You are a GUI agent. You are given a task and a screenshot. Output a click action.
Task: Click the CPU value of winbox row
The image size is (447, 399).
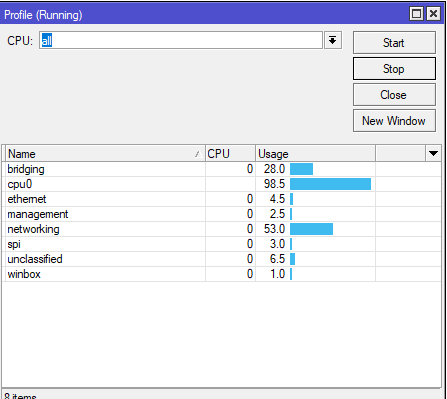tap(250, 274)
